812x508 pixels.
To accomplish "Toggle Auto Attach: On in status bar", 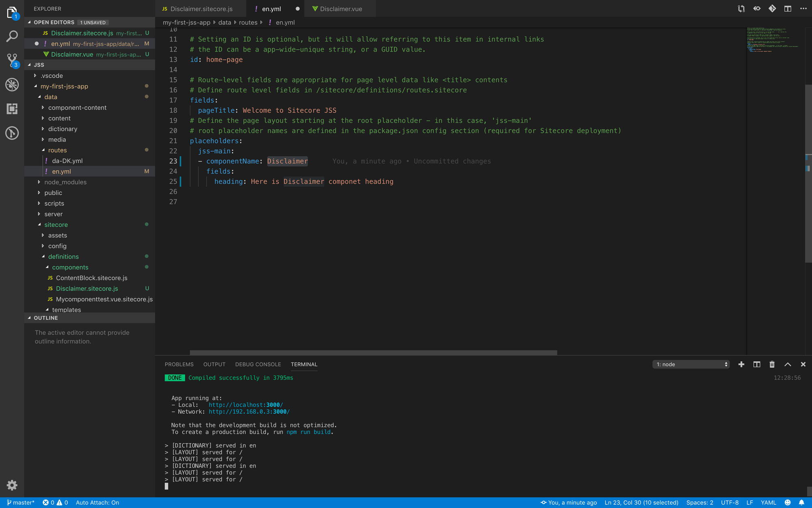I will 97,502.
